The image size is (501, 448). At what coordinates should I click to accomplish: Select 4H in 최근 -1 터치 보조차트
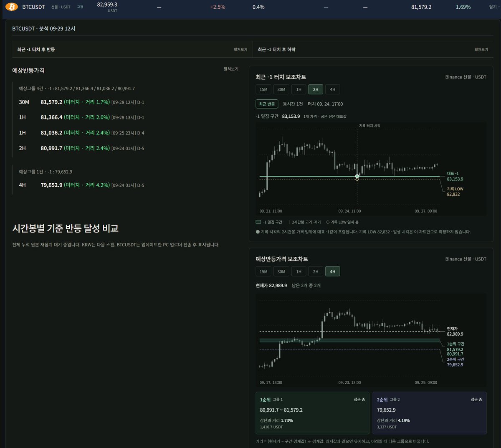coord(333,89)
